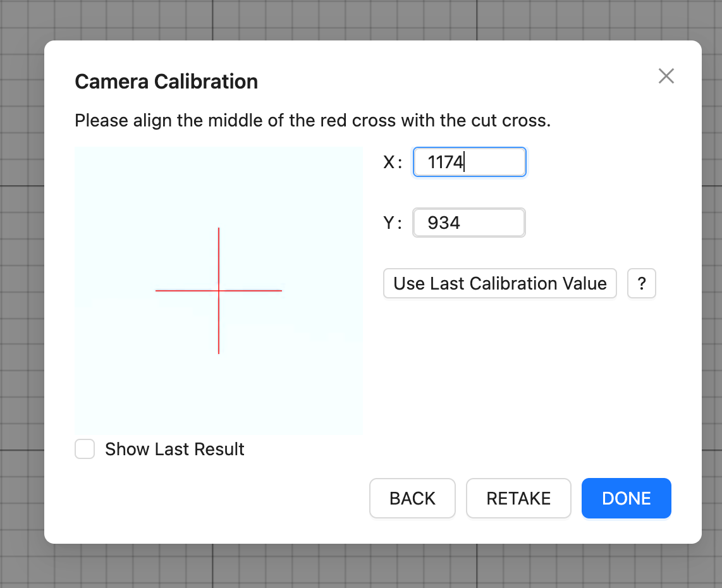
Task: Click the Camera Calibration title text
Action: pyautogui.click(x=166, y=82)
